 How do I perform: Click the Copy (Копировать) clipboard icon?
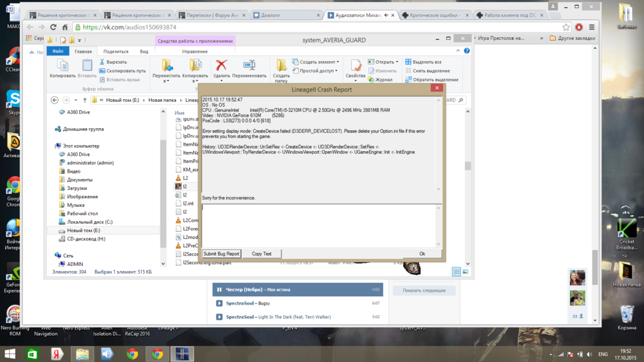[x=62, y=66]
